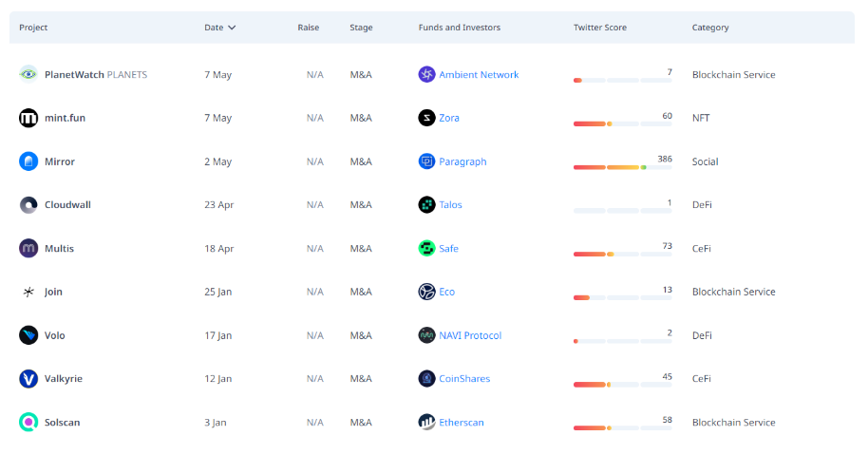
Task: Open the Safe investor link
Action: [x=448, y=249]
